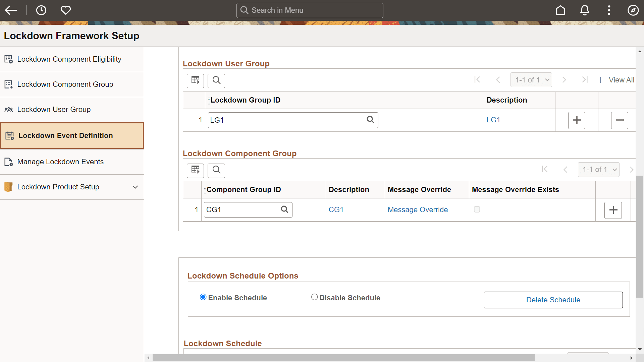Click the horizontal scrollbar at the bottom

[x=343, y=358]
